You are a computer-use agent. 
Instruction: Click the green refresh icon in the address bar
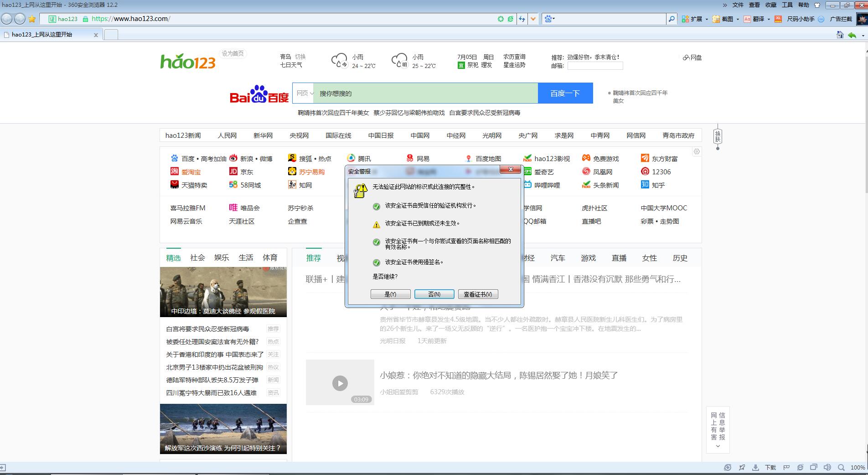pyautogui.click(x=501, y=19)
